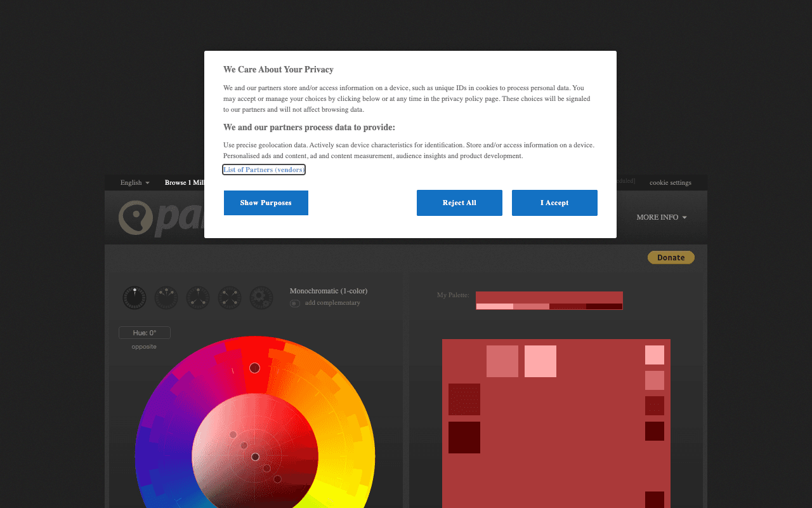Click the small medium-pink square in preview's right column
Viewport: 812px width, 508px height.
655,380
